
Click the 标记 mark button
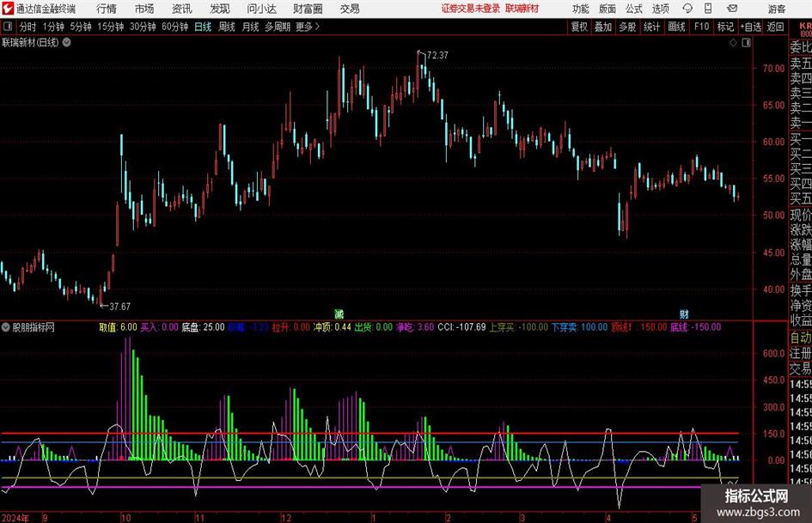(725, 27)
